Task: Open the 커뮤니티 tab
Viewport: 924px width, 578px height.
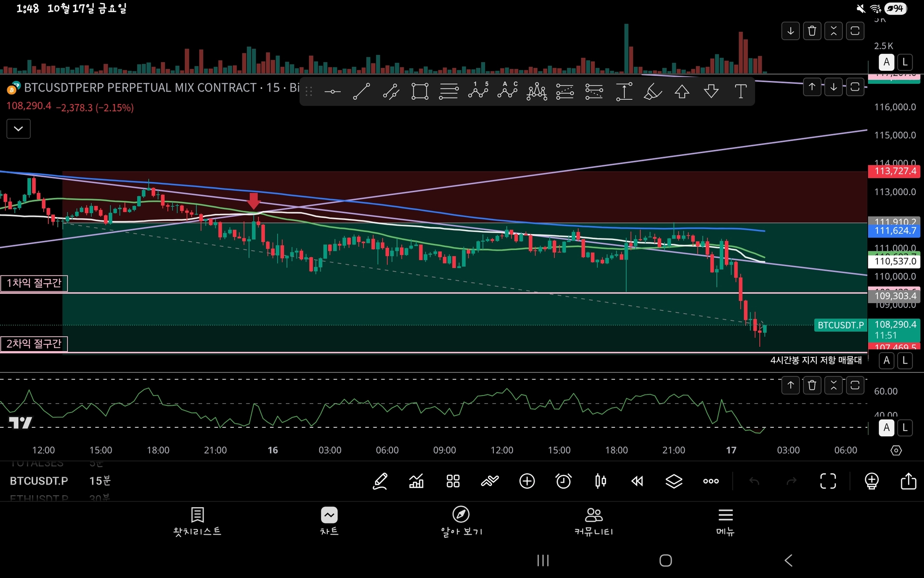Action: pyautogui.click(x=593, y=521)
